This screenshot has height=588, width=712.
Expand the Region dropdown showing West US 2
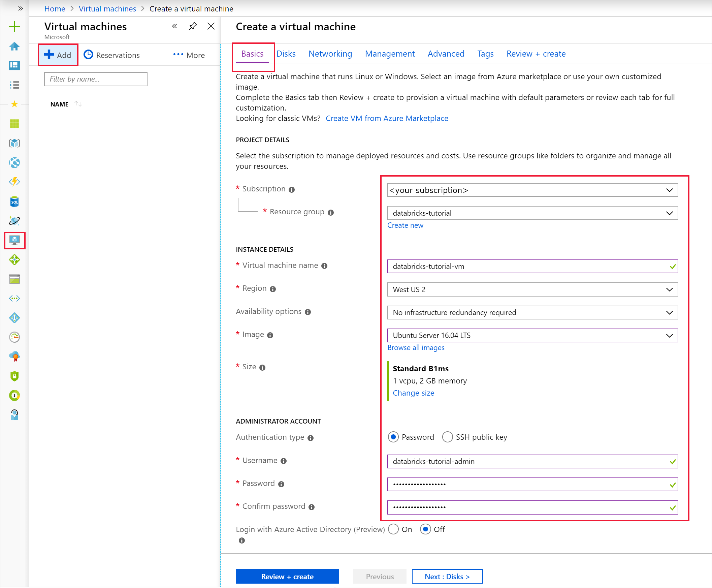532,289
